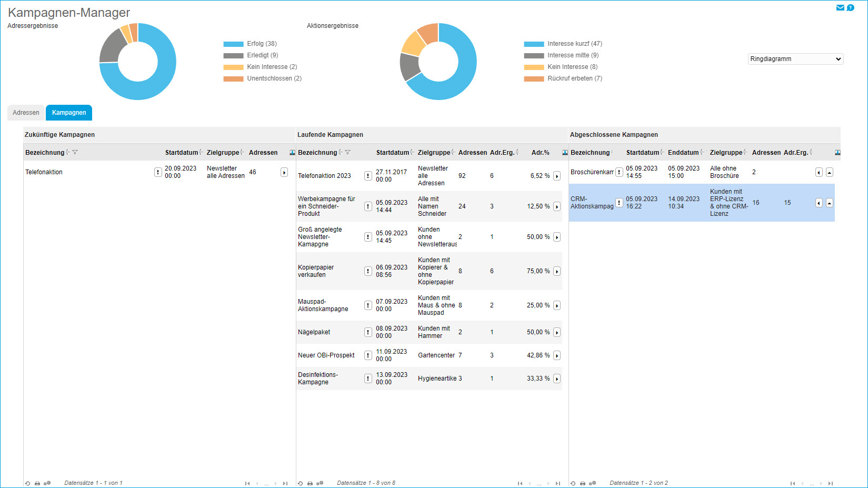Click up-arrow button on CRM-Aktionskampagne row
868x488 pixels.
click(x=830, y=203)
